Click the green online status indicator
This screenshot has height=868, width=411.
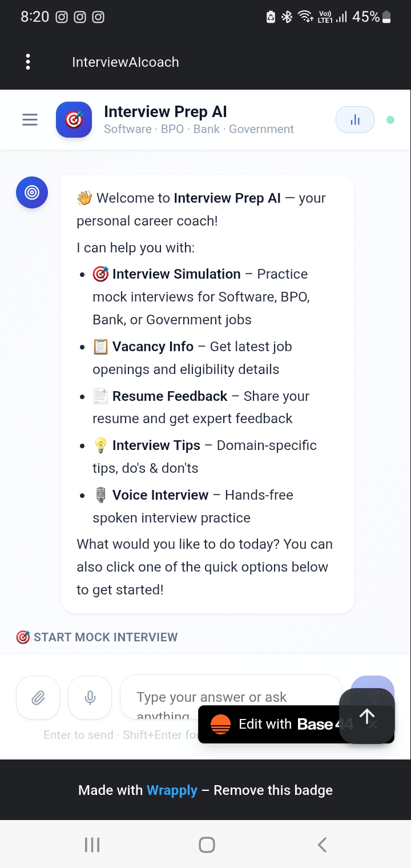[390, 119]
